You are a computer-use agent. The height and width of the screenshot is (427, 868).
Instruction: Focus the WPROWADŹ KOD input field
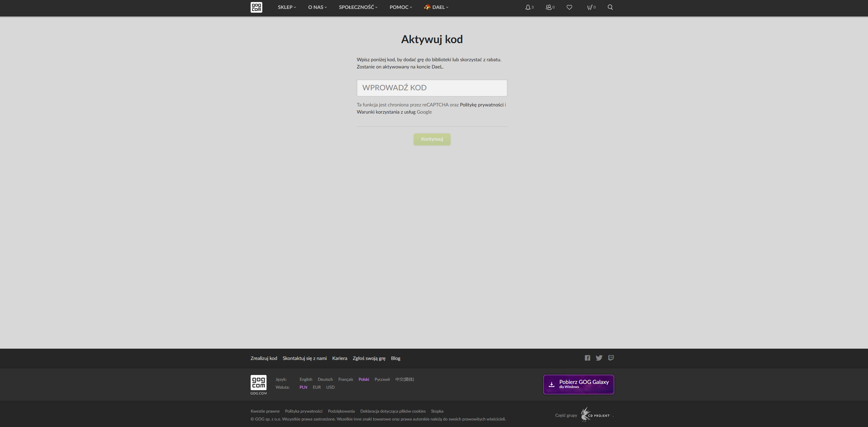(432, 88)
